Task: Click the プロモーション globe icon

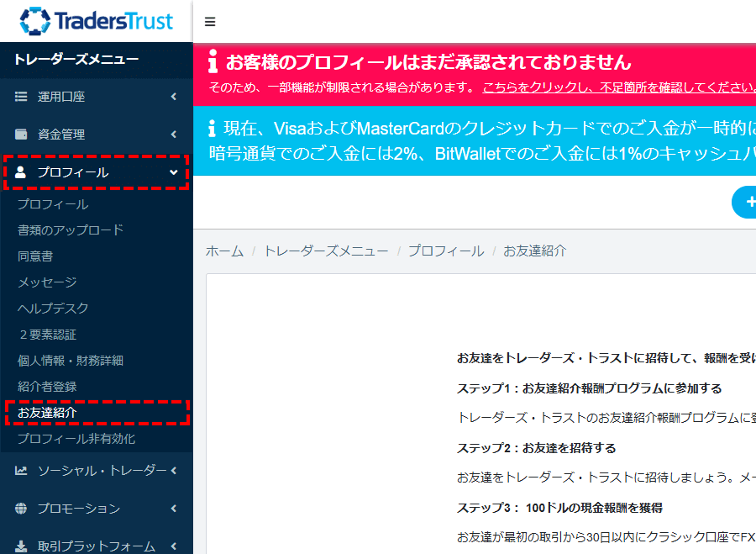Action: [21, 508]
